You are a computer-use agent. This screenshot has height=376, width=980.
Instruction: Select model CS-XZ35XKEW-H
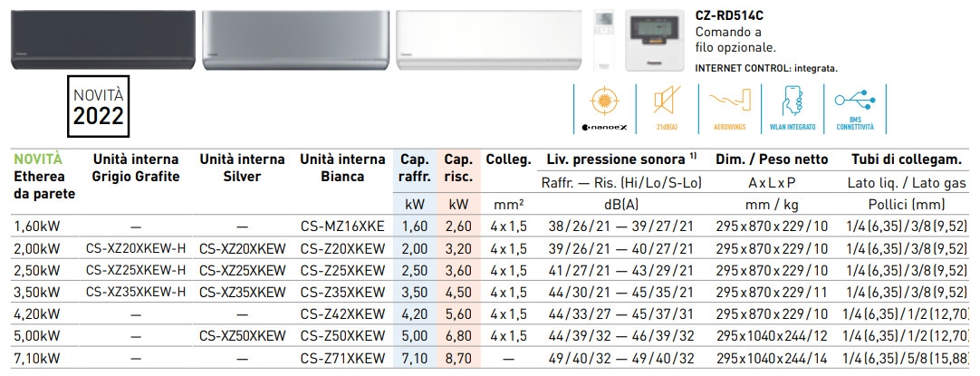(136, 292)
